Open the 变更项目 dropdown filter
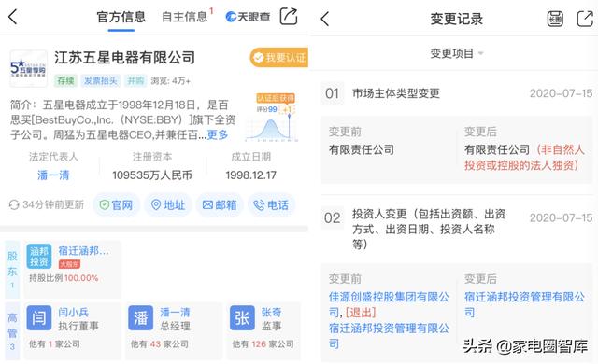The width and height of the screenshot is (598, 364). 457,53
